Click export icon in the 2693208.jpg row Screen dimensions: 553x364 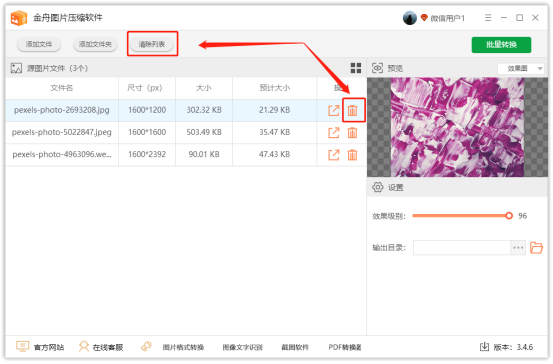[334, 110]
